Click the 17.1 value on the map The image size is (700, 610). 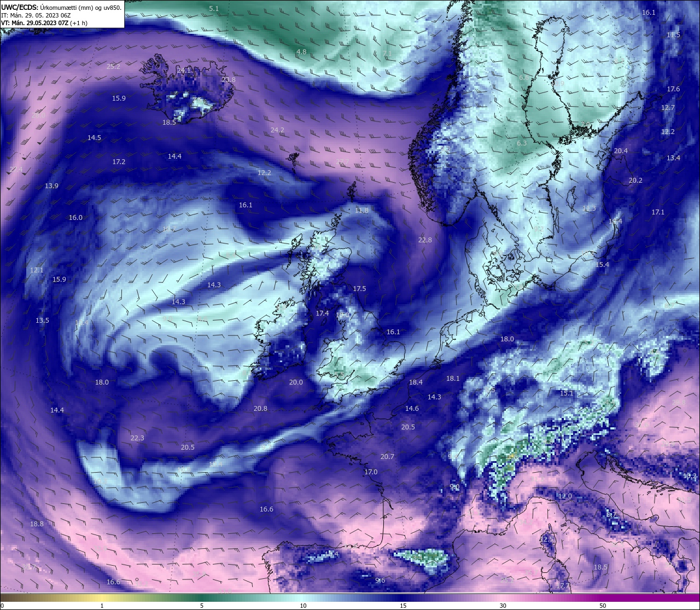(x=658, y=212)
